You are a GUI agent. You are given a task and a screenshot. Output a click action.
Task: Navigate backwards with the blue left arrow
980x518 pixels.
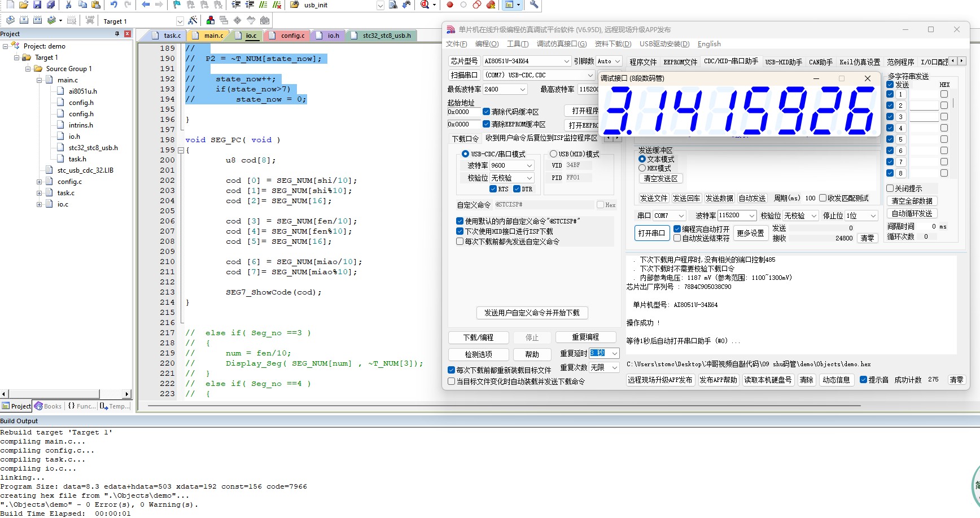[146, 5]
